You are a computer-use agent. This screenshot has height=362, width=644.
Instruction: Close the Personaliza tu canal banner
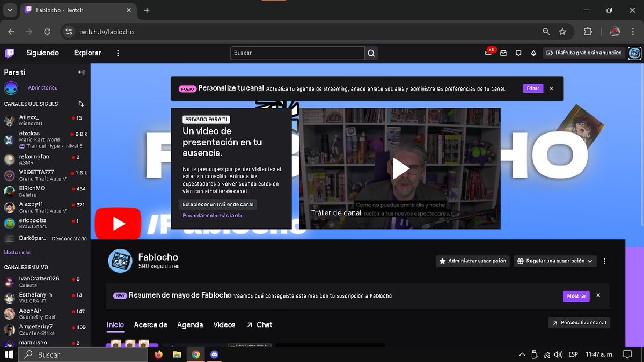(x=551, y=88)
